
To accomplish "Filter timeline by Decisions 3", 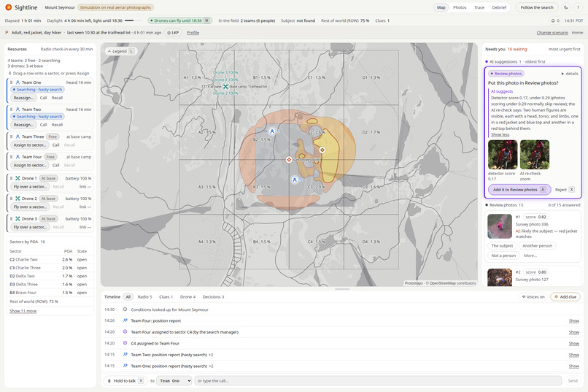I will (x=213, y=296).
